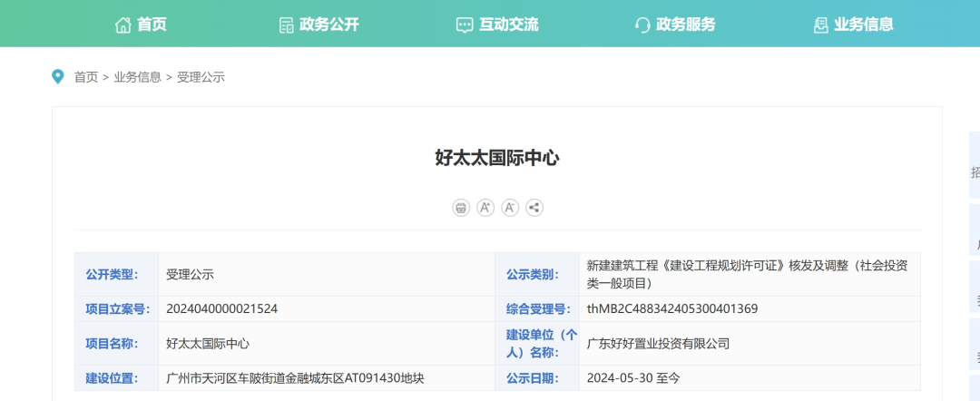Go to 业务信息 in the breadcrumb
This screenshot has width=980, height=401.
138,77
